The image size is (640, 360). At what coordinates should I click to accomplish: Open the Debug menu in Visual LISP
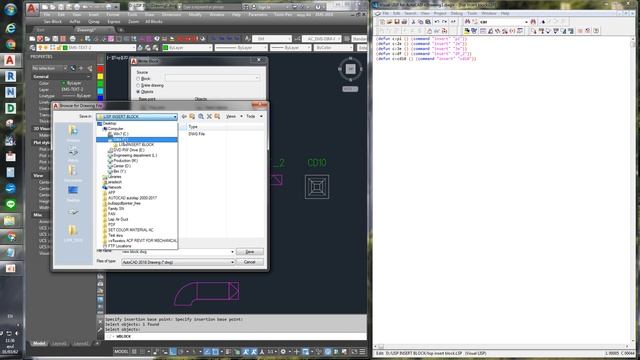[x=456, y=13]
